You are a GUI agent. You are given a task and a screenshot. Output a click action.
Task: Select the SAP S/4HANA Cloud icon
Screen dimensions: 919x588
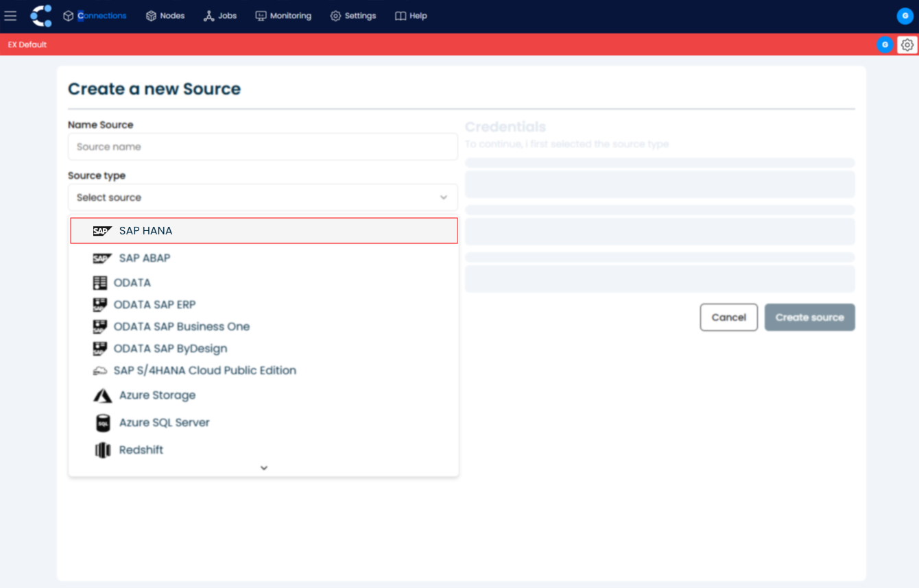pos(101,370)
